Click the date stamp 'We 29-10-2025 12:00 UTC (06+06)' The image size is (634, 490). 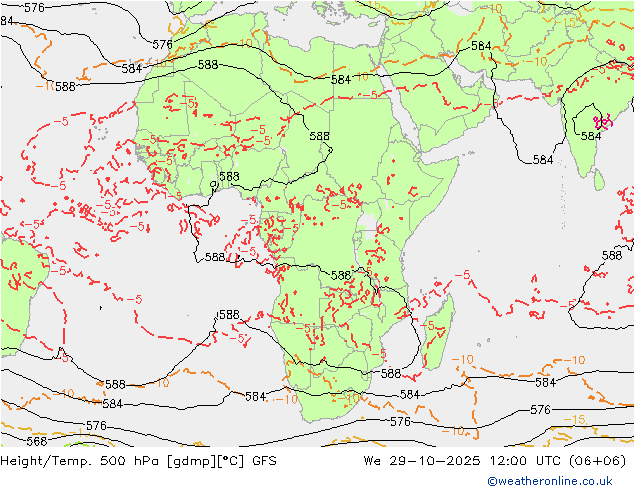pos(495,461)
